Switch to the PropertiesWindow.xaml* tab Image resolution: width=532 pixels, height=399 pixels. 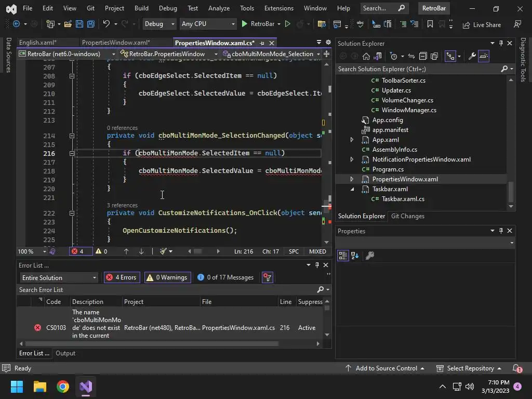(116, 43)
